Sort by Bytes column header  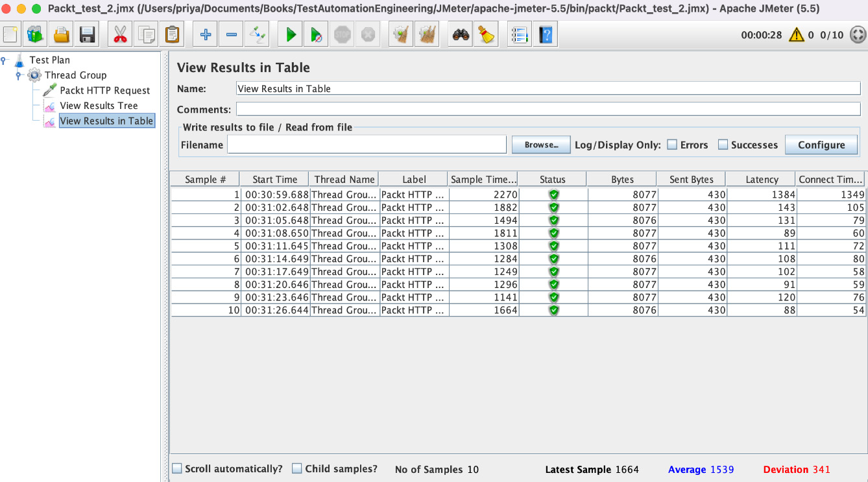click(622, 180)
